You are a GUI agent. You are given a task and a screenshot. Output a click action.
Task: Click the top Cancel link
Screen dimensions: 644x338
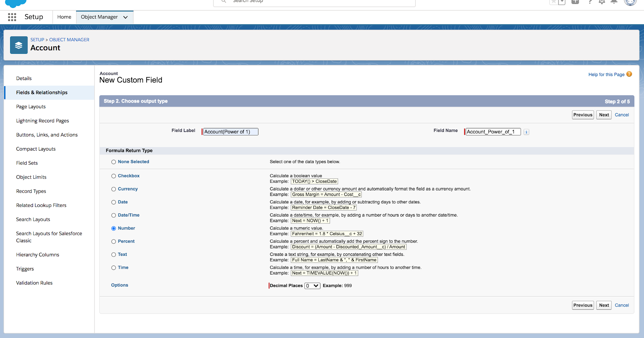point(622,115)
